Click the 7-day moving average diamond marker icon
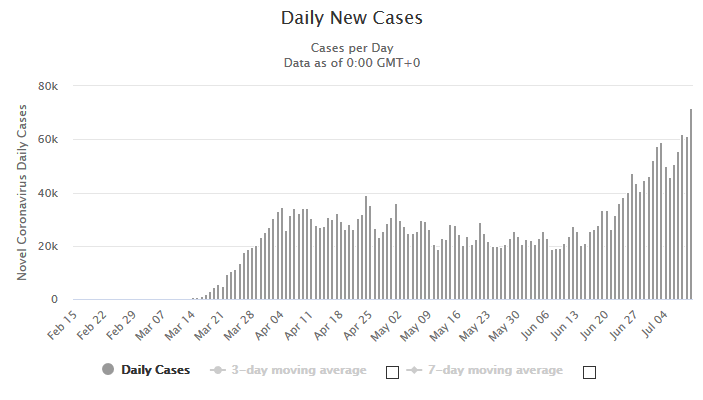This screenshot has height=400, width=703. point(414,370)
